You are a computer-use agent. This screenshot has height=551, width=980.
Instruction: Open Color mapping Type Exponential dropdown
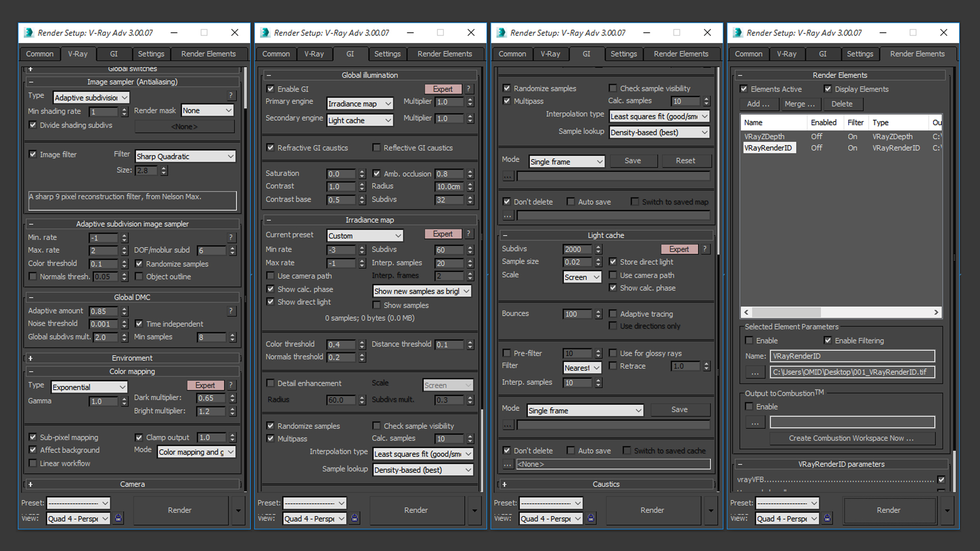[89, 387]
